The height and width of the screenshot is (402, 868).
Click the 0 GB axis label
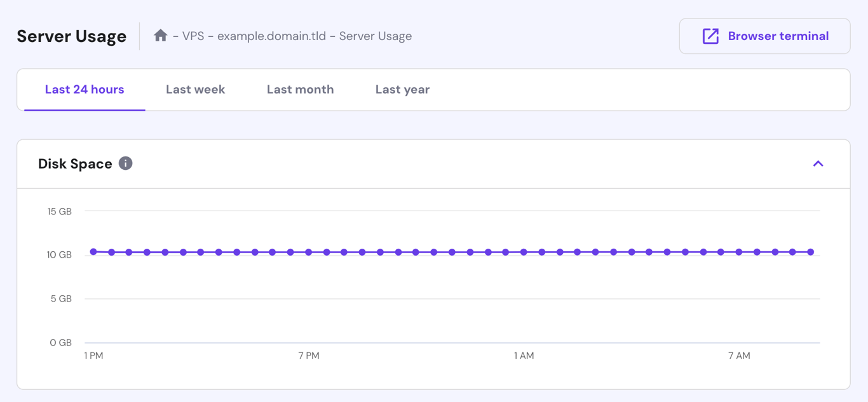point(60,342)
